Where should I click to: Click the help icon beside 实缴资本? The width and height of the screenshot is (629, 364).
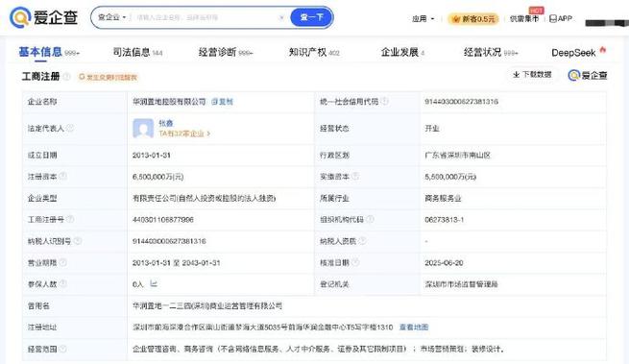click(x=355, y=176)
